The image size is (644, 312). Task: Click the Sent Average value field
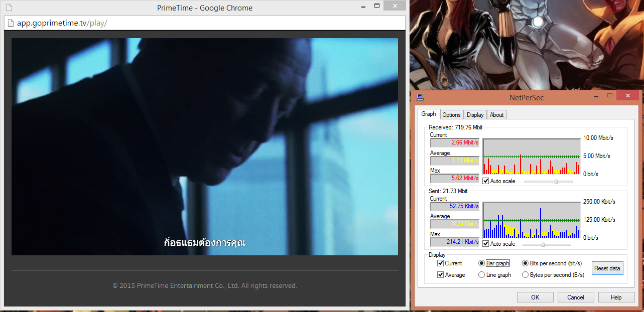click(455, 224)
